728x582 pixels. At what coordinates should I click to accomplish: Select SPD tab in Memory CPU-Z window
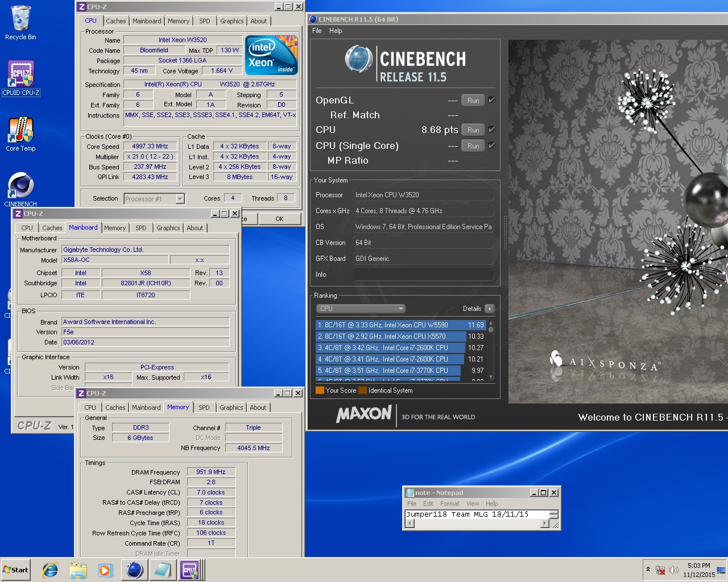tap(204, 408)
